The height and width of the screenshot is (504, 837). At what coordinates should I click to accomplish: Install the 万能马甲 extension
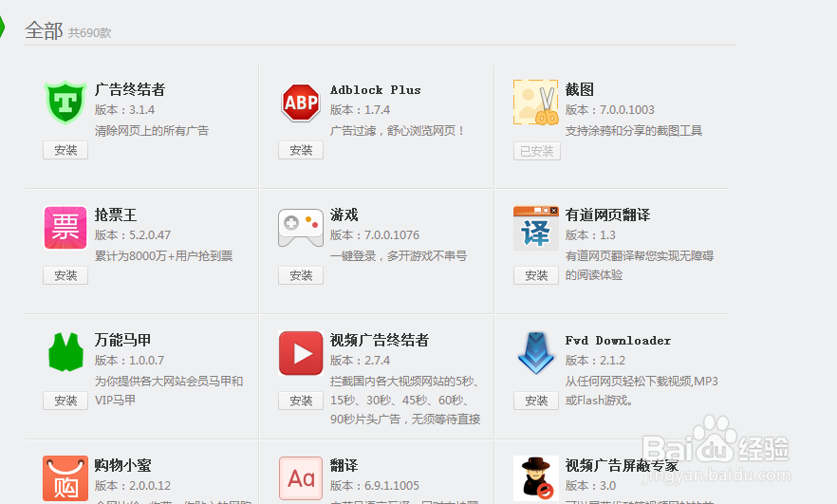click(x=65, y=401)
